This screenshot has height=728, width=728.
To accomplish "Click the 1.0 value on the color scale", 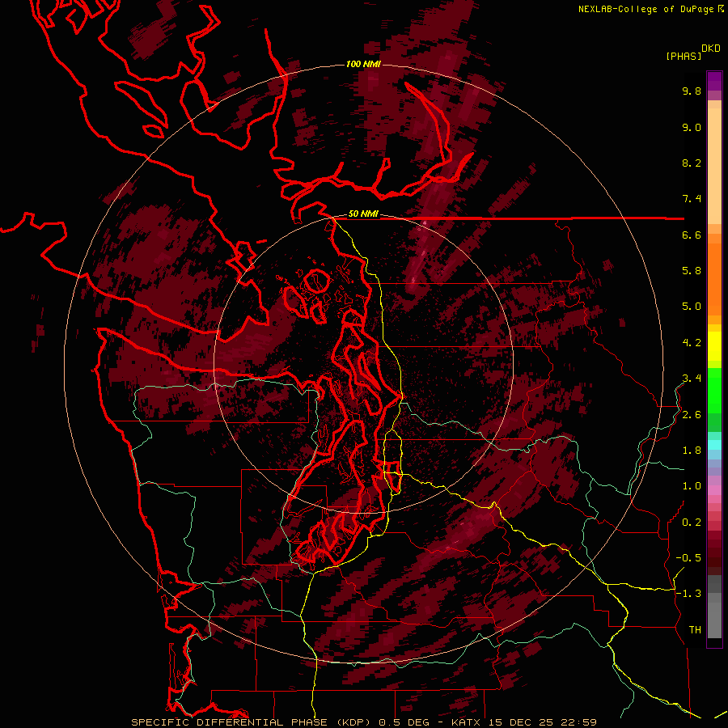I will (692, 486).
